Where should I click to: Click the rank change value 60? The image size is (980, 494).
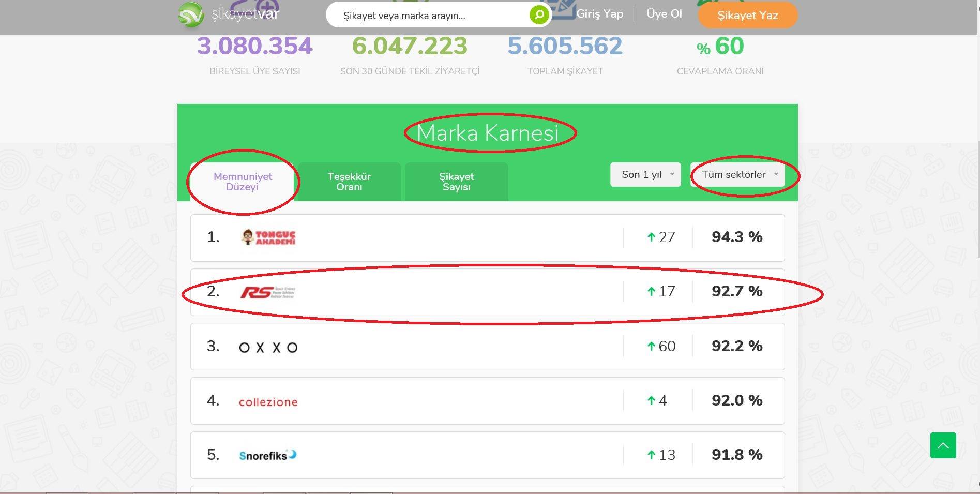[667, 347]
